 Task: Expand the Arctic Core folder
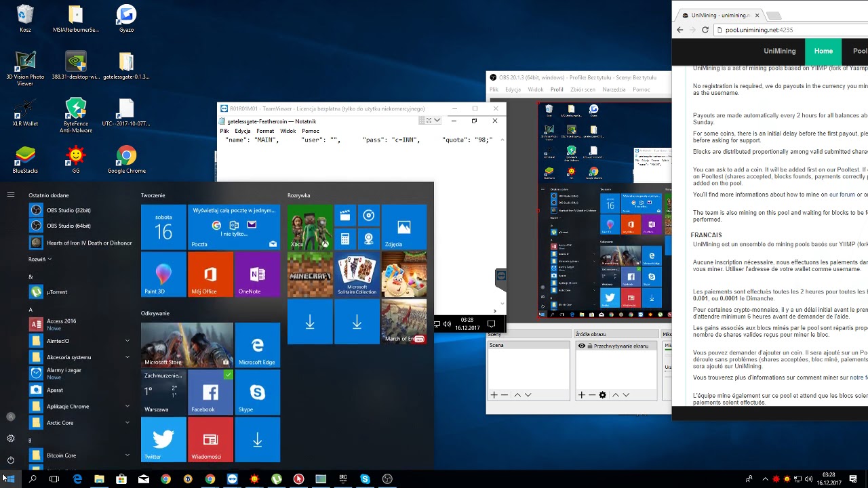127,422
